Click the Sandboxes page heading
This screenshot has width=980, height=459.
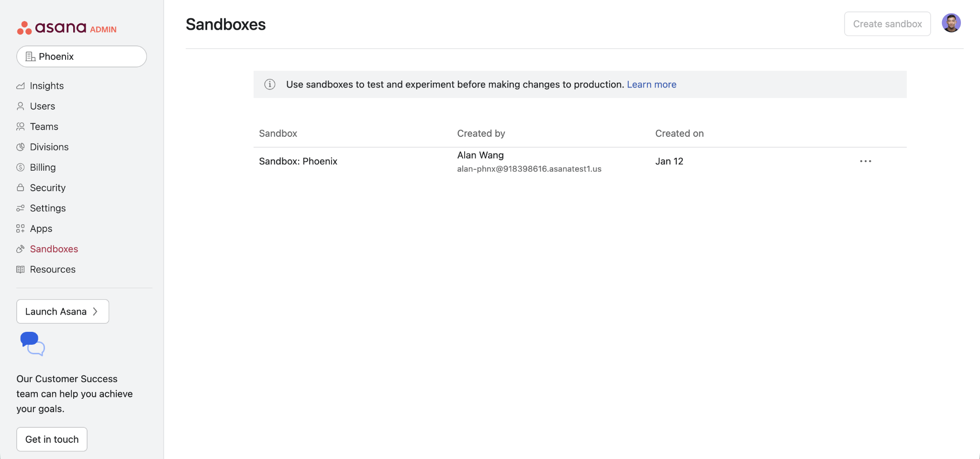click(x=225, y=24)
